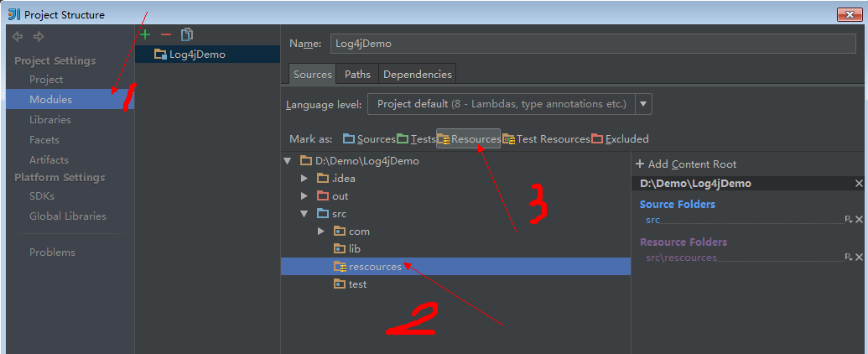
Task: Select the src folder row
Action: tap(455, 213)
